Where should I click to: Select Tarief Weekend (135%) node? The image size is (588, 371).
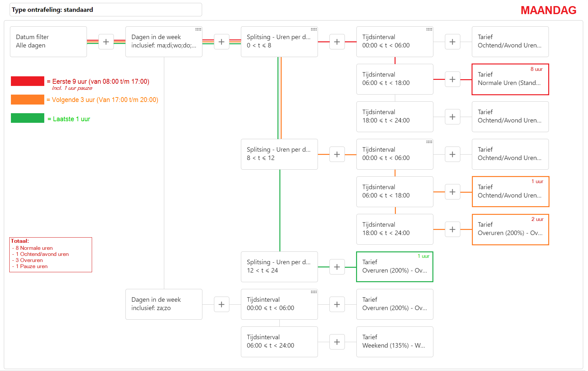tap(395, 342)
